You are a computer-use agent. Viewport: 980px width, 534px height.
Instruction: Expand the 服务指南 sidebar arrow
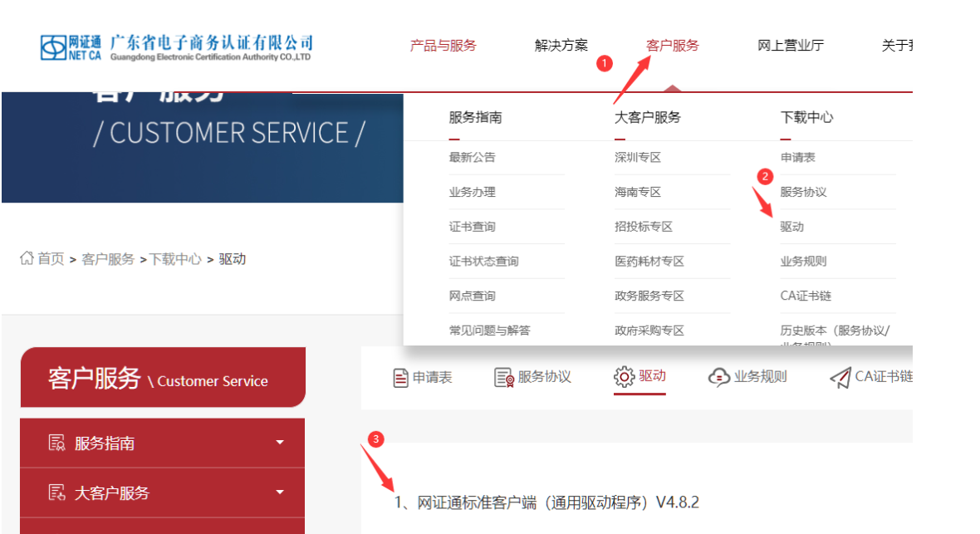tap(280, 443)
